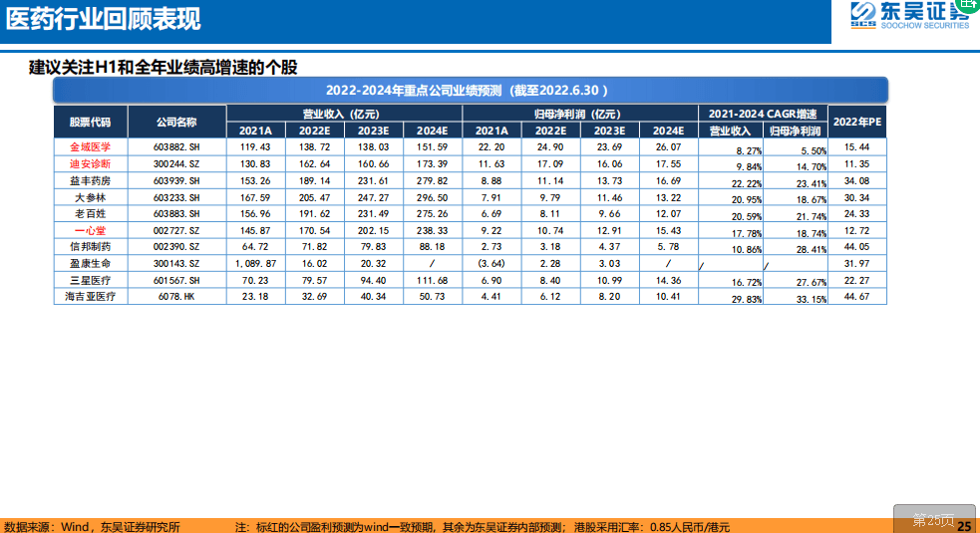This screenshot has width=980, height=533.
Task: Select the company name 盈康生命
Action: tap(90, 264)
